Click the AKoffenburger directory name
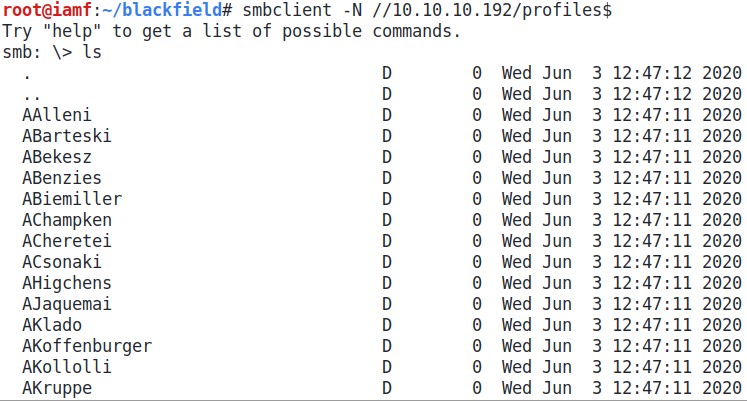The width and height of the screenshot is (747, 401). [x=87, y=346]
